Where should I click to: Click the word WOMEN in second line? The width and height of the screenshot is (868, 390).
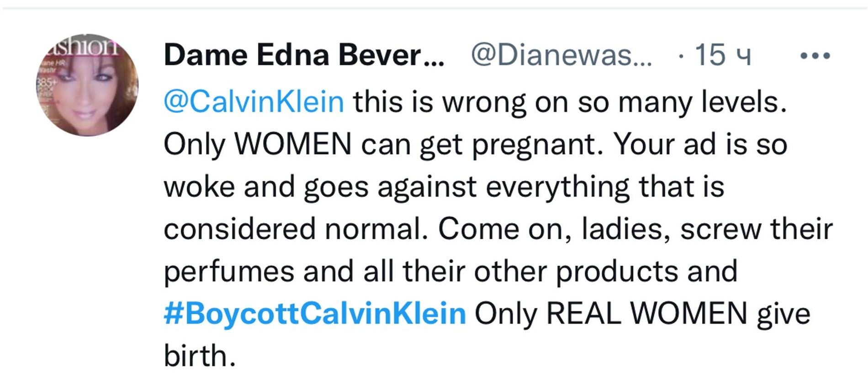(x=293, y=144)
